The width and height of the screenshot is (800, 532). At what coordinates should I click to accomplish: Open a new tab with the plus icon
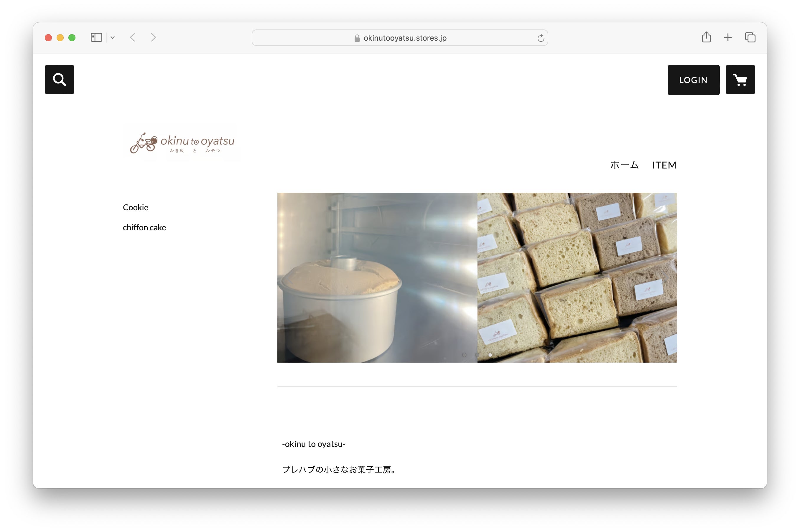click(x=727, y=37)
